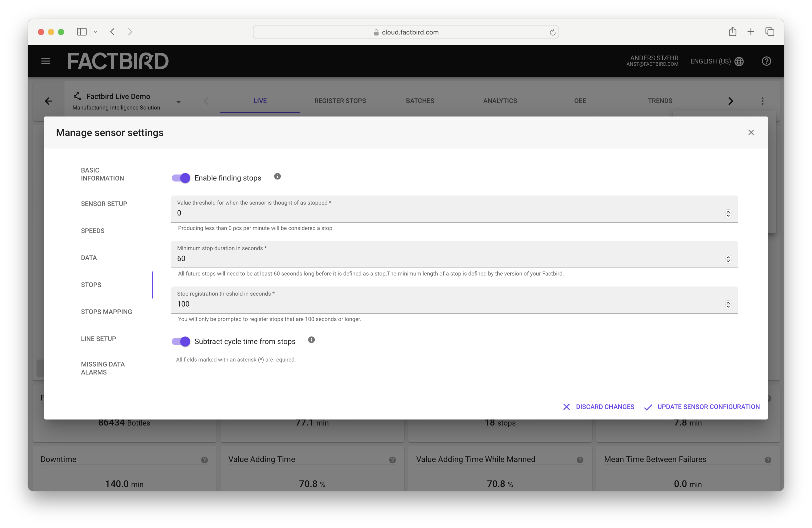Click the value threshold stepper arrows
Viewport: 812px width, 528px height.
coord(728,213)
